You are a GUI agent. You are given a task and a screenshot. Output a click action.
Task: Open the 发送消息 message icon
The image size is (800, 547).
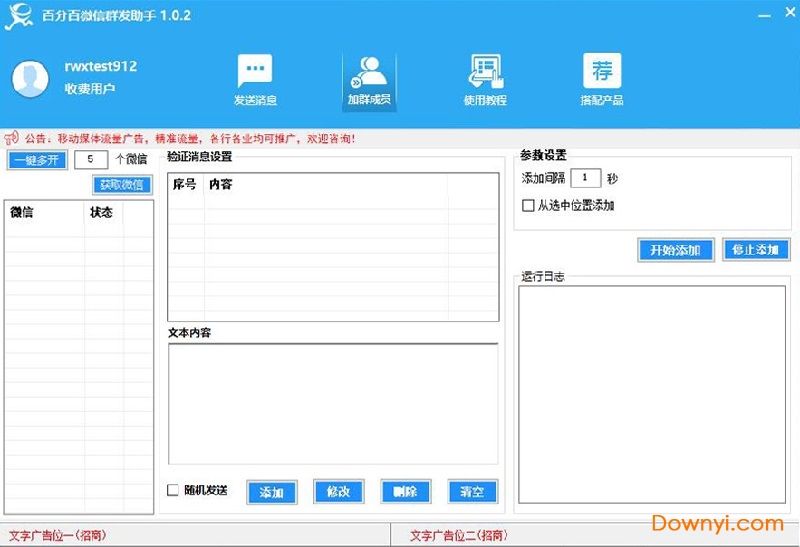coord(255,79)
